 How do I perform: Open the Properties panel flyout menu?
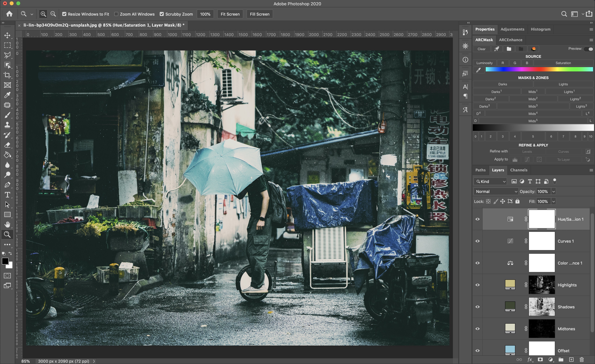[591, 29]
